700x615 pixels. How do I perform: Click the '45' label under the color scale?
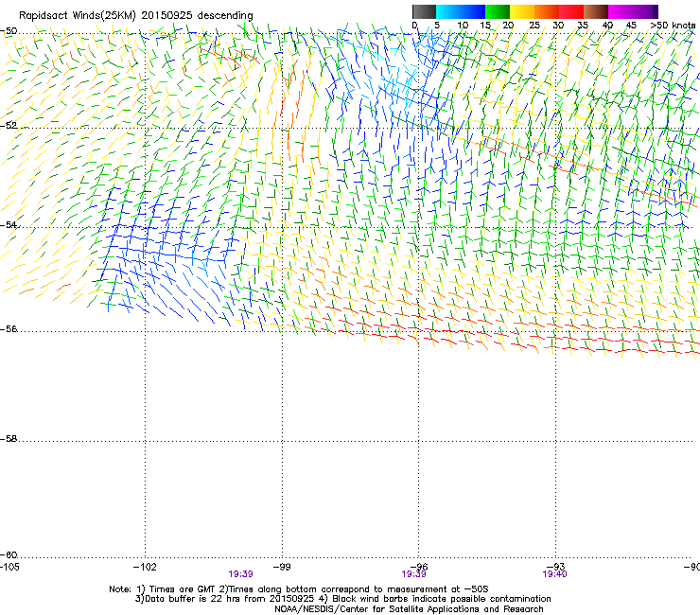coord(631,25)
